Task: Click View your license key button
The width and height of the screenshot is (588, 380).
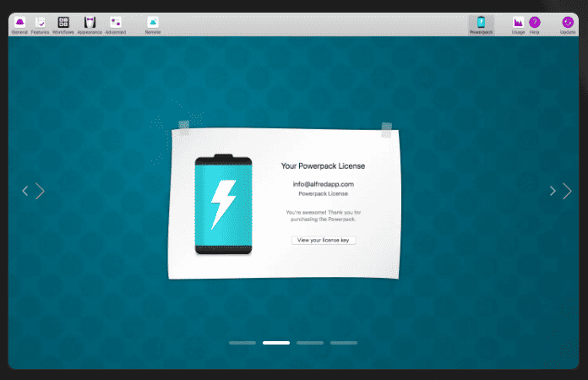Action: click(x=324, y=240)
